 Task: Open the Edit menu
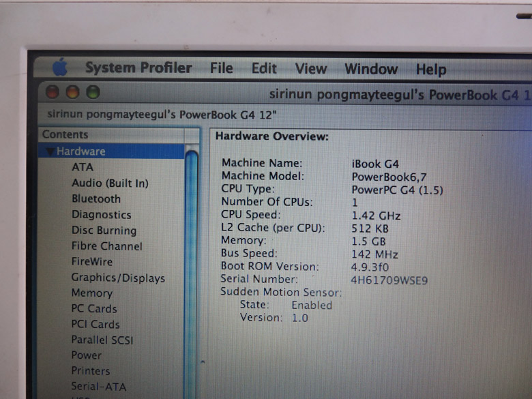tap(264, 68)
